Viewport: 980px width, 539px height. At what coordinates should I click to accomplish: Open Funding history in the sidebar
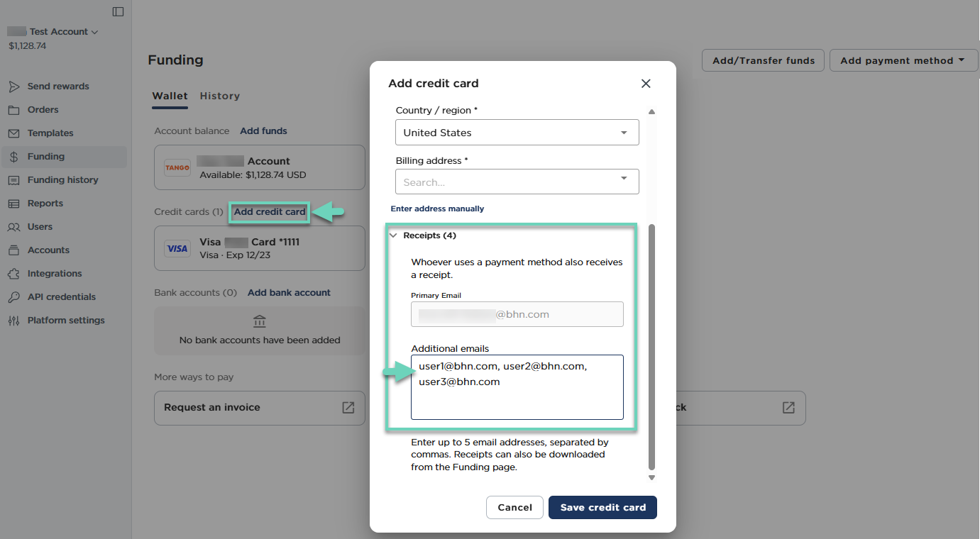tap(62, 180)
